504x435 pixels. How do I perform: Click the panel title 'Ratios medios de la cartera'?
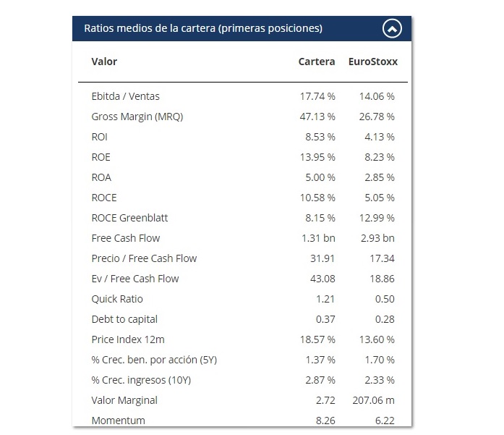150,28
